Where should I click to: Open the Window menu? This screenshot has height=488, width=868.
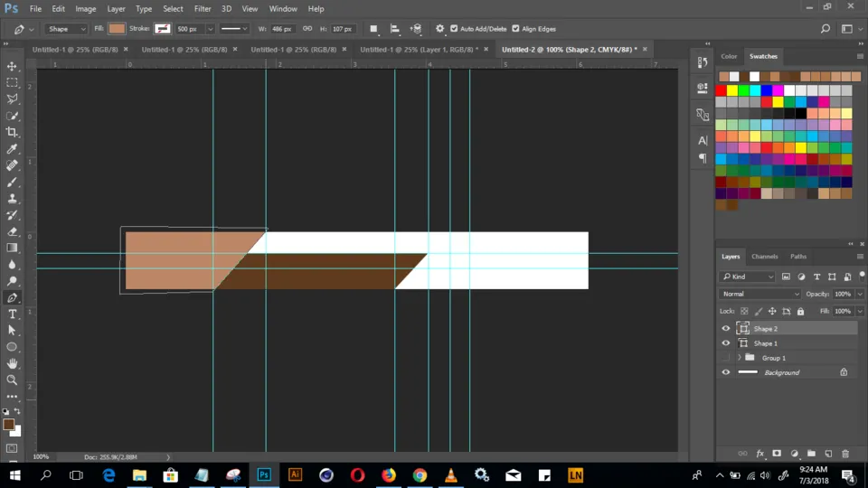click(283, 9)
